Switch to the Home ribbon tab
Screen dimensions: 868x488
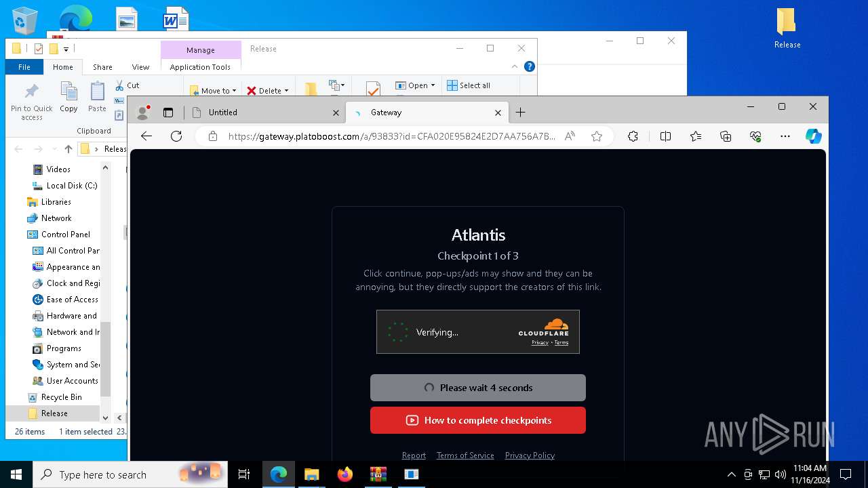pyautogui.click(x=63, y=67)
